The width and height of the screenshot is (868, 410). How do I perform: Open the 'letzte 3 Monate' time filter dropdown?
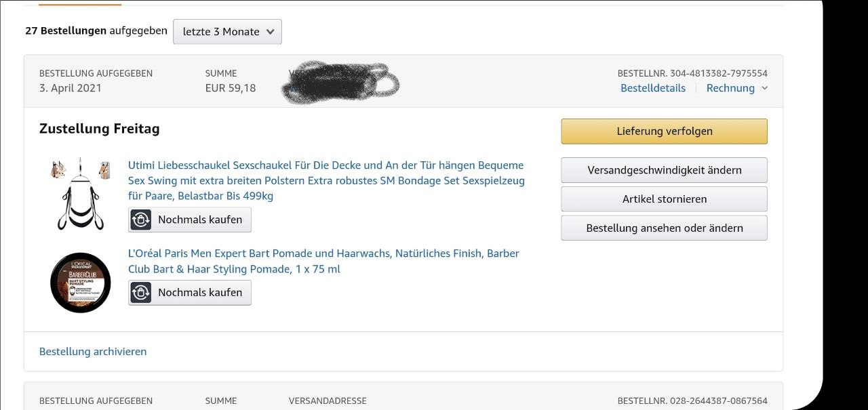[x=227, y=32]
